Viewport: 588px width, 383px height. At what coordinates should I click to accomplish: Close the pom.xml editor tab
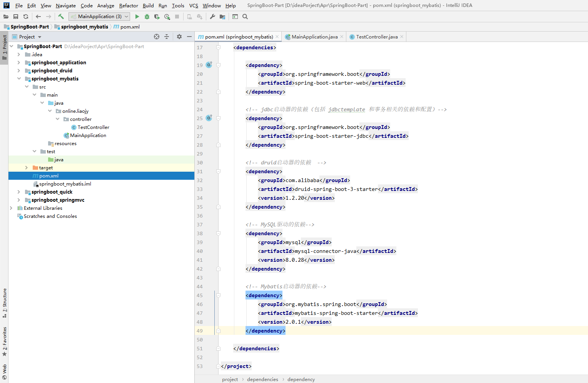click(x=277, y=37)
